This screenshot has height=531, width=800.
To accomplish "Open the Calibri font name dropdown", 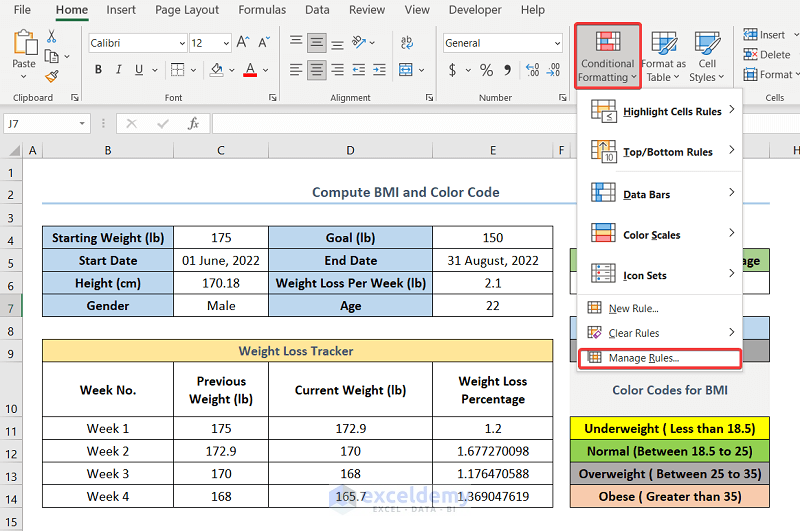I will [181, 43].
